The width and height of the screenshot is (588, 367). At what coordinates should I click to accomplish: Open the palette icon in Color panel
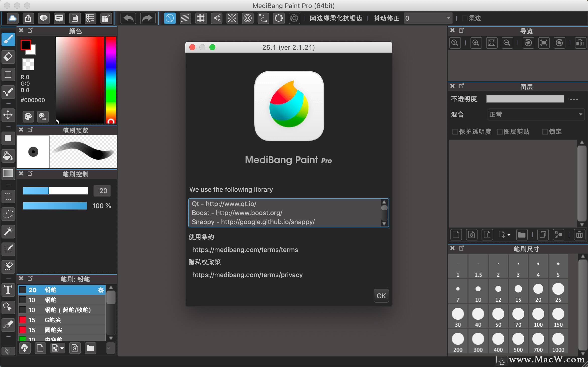point(28,116)
